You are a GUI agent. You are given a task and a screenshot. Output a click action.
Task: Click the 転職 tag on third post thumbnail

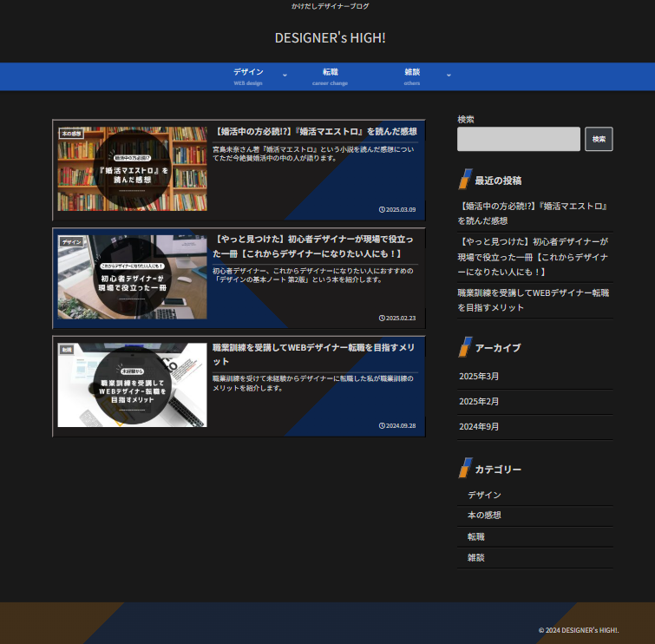click(67, 349)
